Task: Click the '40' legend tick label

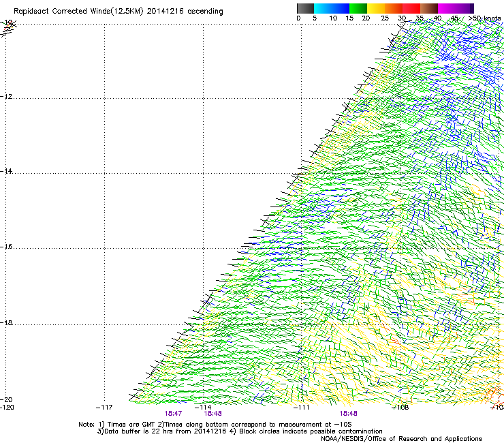Action: point(437,18)
